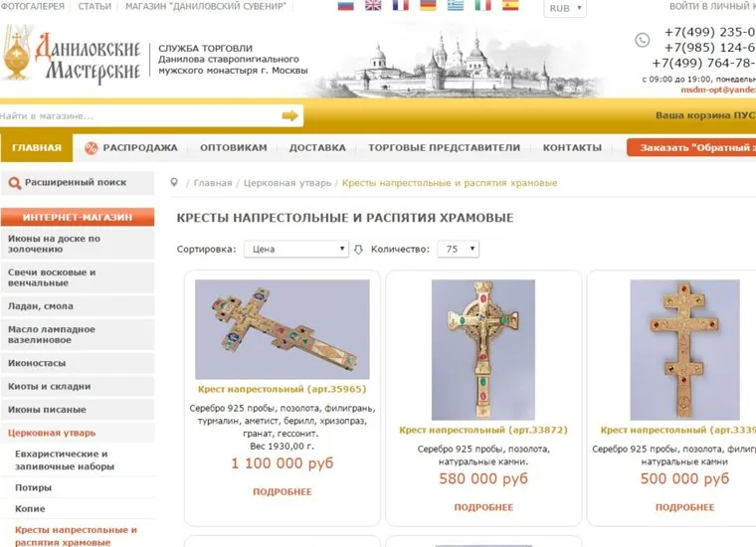
Task: Select the Greek flag language icon
Action: 456,5
